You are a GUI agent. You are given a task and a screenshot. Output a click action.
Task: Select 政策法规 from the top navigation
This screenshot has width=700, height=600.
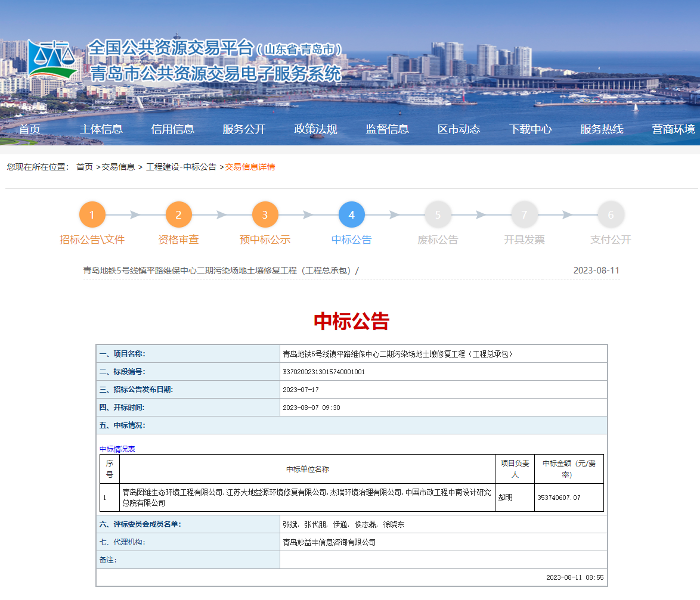pyautogui.click(x=315, y=129)
